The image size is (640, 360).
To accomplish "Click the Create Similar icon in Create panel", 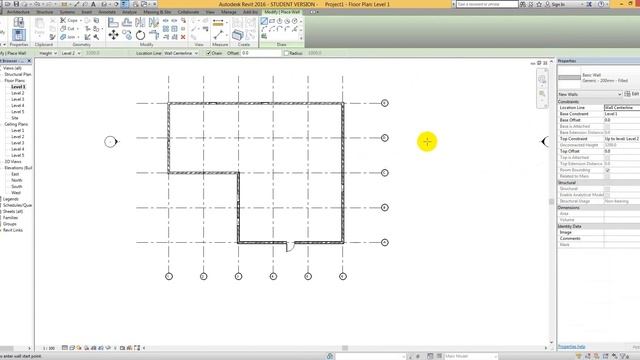I will pos(238,35).
